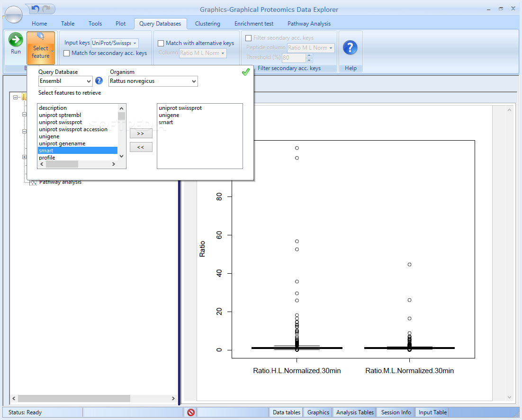Open the Pathway Analysis ribbon tab
The image size is (522, 420).
click(309, 24)
